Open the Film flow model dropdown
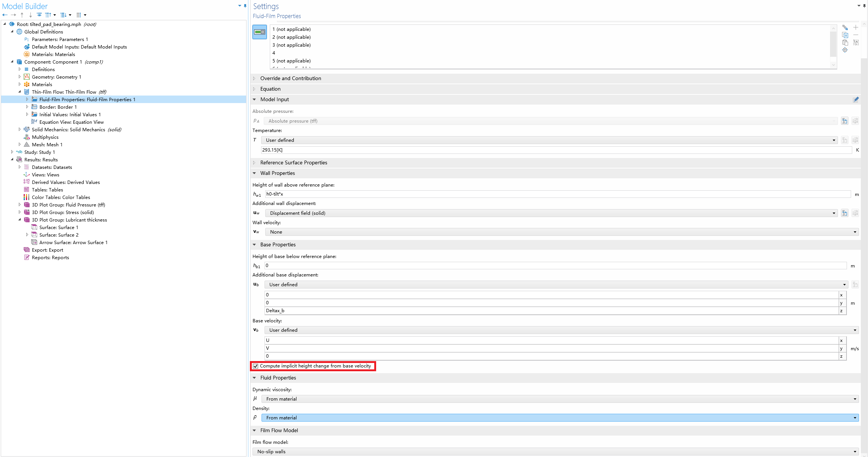Screen dimensions: 868x457 coord(555,451)
